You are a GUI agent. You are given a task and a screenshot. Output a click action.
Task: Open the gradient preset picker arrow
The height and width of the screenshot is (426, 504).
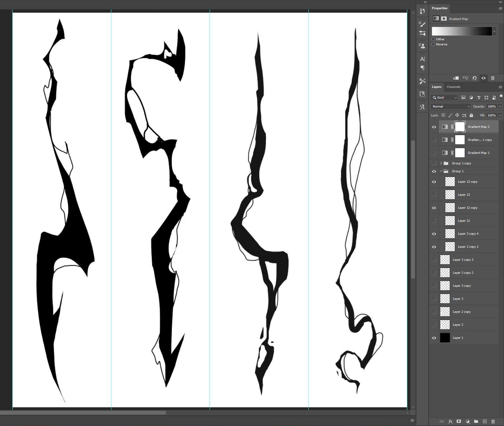tap(494, 31)
